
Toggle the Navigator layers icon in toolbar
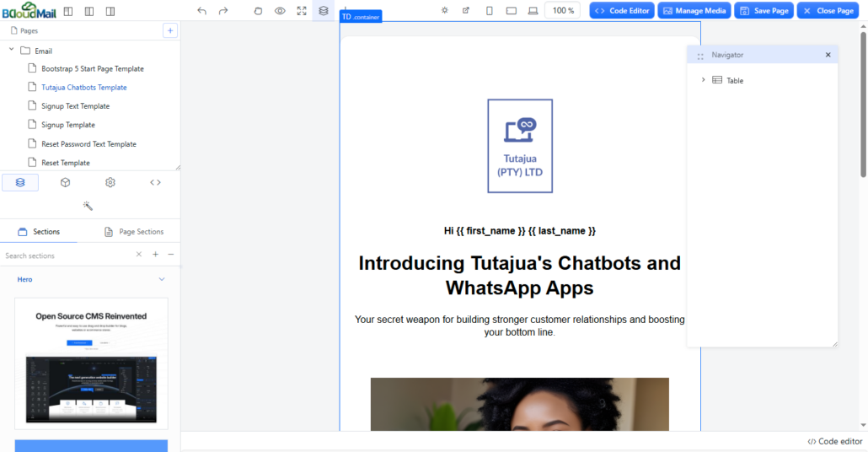pyautogui.click(x=324, y=10)
